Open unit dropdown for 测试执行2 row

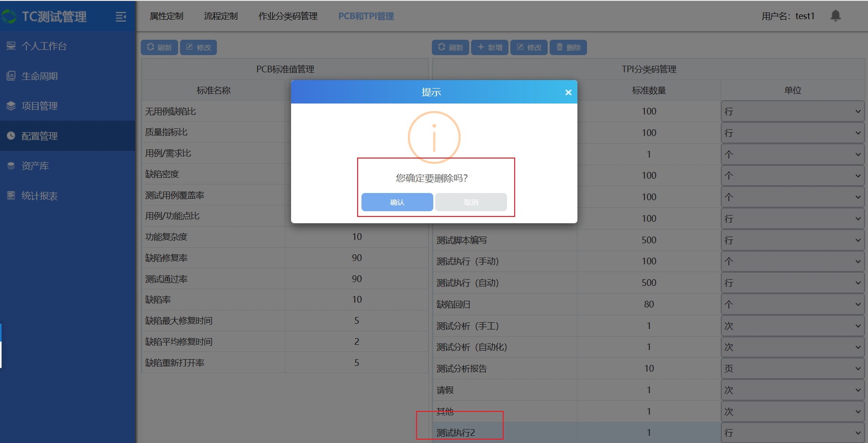click(x=792, y=432)
